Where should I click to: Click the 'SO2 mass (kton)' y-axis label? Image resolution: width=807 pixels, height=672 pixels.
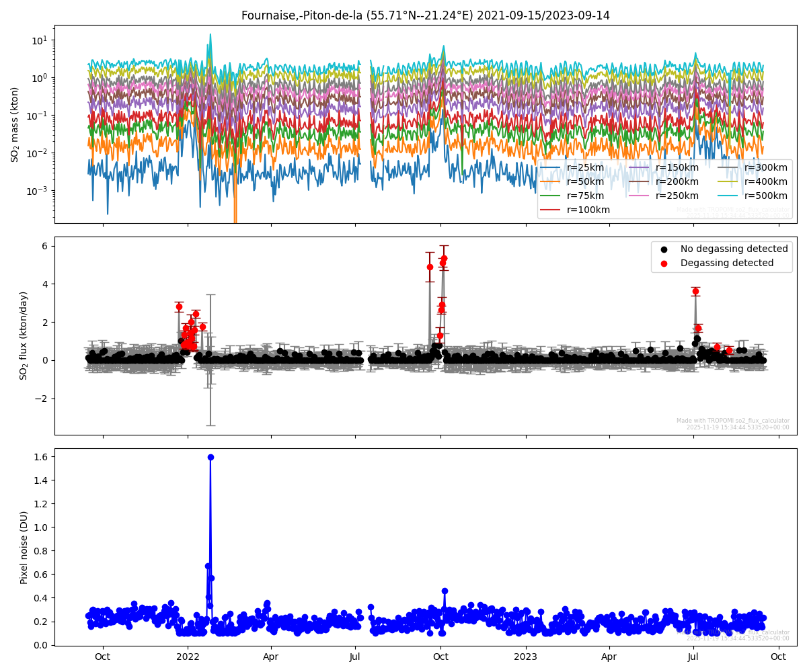pyautogui.click(x=15, y=124)
